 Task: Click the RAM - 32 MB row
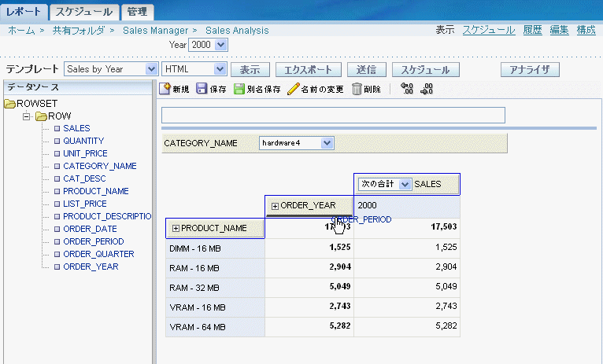point(215,288)
